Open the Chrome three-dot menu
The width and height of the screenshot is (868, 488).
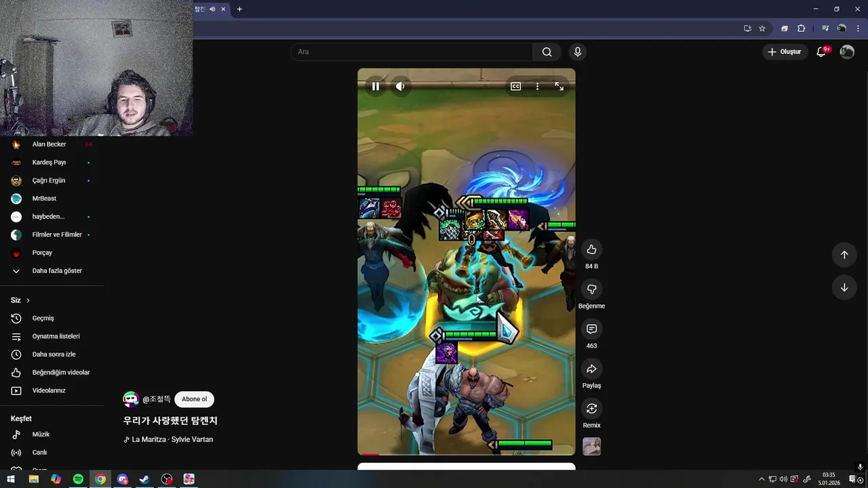tap(857, 28)
